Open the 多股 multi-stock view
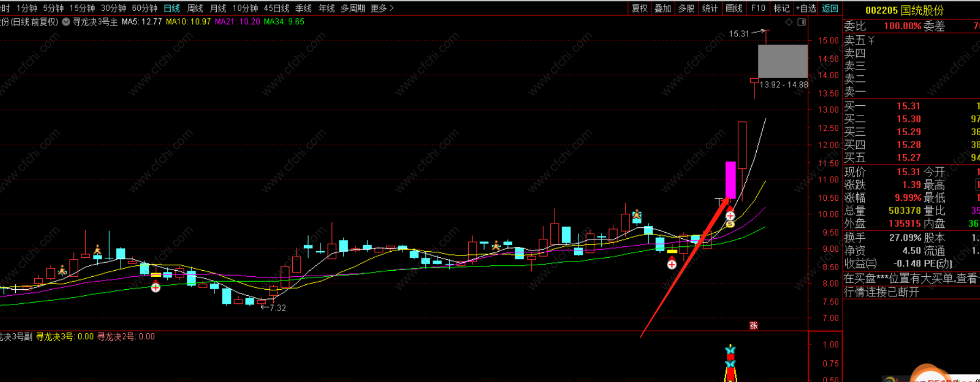Screen dimensions: 980x382 point(687,8)
